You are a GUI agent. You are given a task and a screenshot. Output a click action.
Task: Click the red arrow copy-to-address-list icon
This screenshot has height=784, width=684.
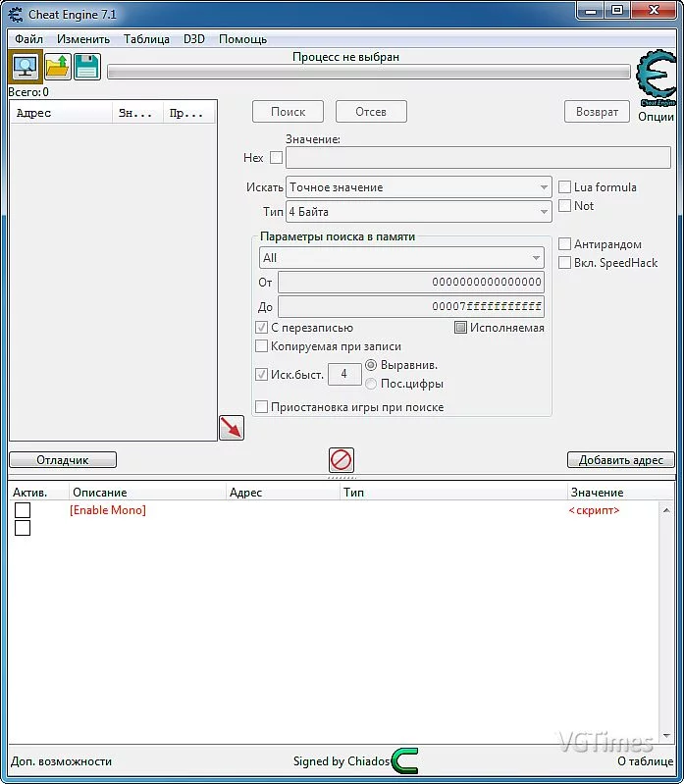232,428
